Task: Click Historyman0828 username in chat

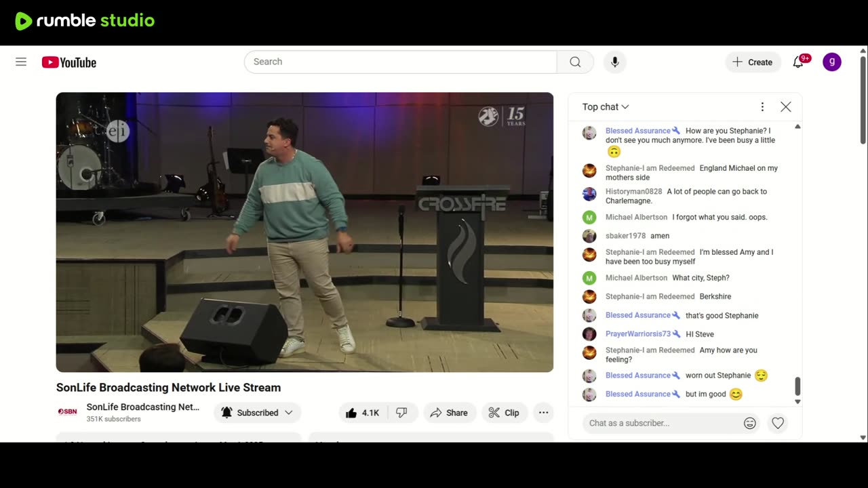Action: point(633,192)
